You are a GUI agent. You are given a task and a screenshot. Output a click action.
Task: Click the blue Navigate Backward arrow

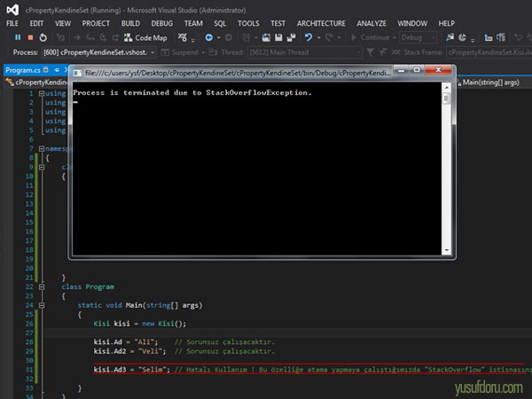208,37
